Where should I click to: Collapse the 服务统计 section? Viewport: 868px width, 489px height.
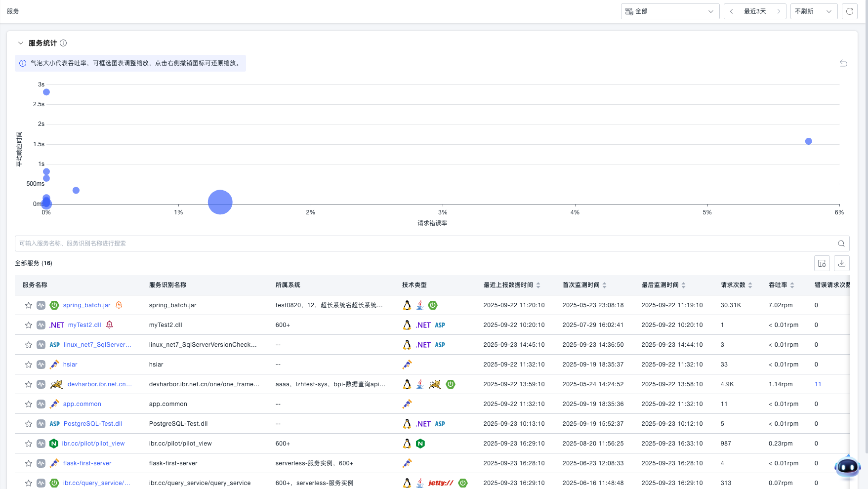pyautogui.click(x=21, y=43)
